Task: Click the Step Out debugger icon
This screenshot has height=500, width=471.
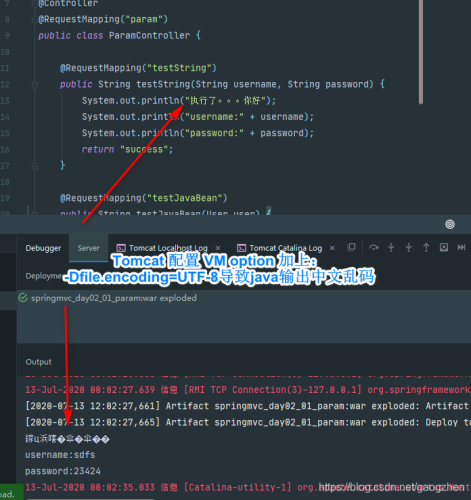Action: pyautogui.click(x=426, y=247)
